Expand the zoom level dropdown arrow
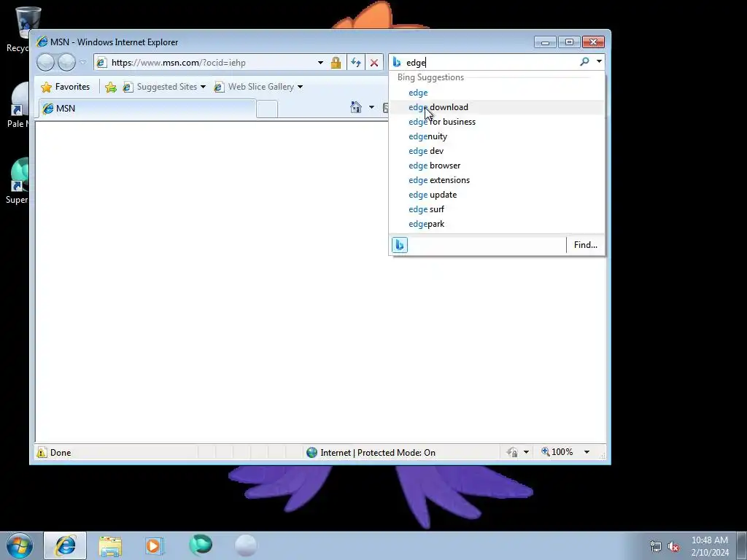This screenshot has width=747, height=560. point(587,452)
